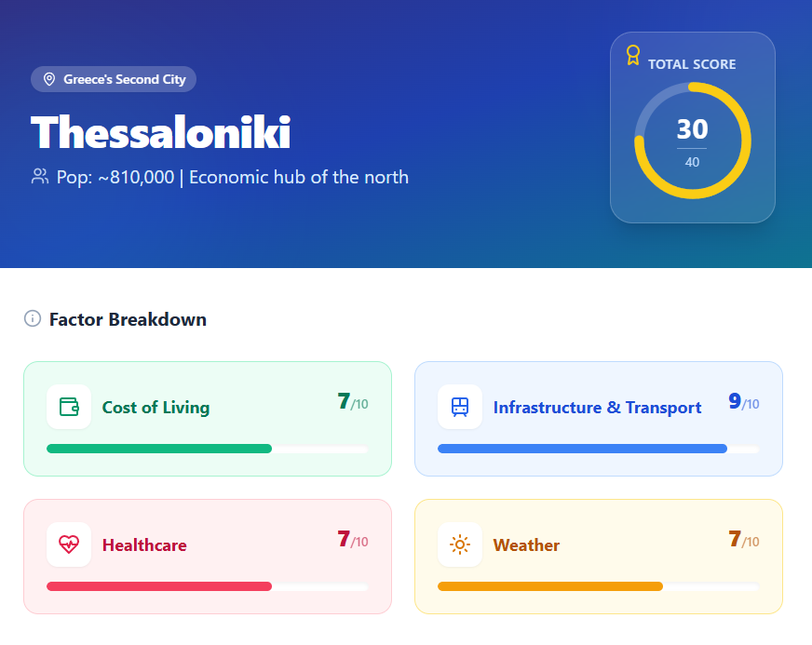Click the Weather sun icon

click(x=460, y=544)
